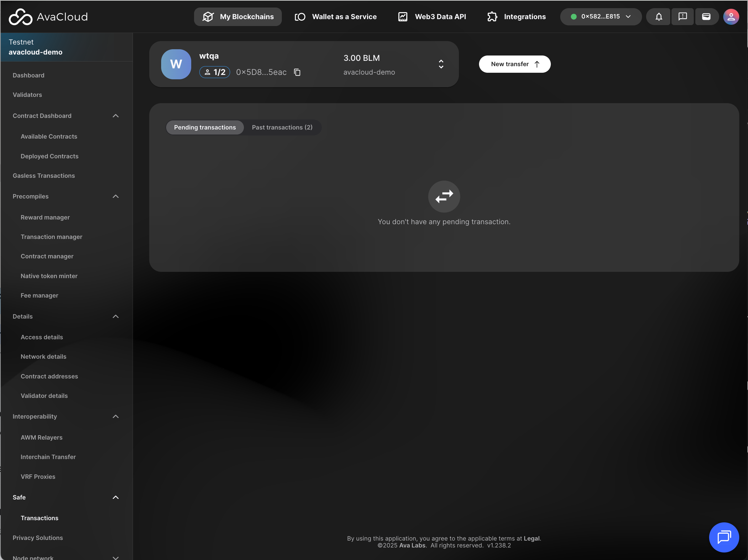
Task: Go to Native token minter page
Action: pyautogui.click(x=49, y=276)
